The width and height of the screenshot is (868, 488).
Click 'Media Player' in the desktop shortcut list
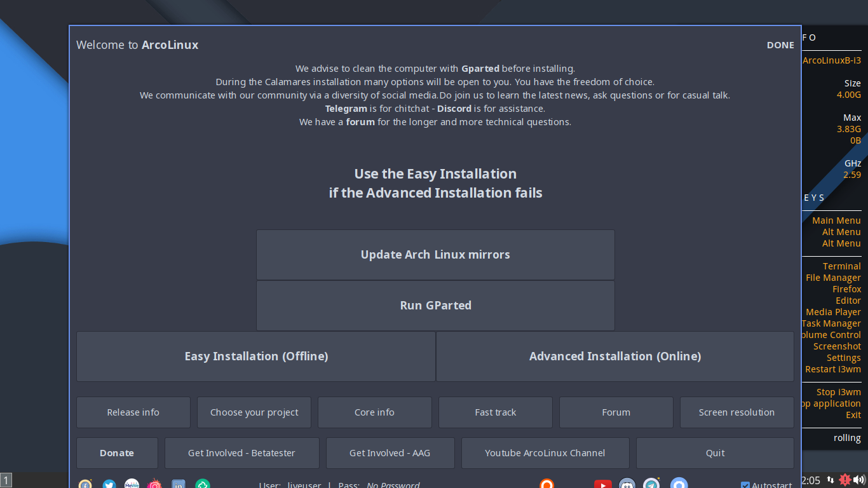(833, 312)
